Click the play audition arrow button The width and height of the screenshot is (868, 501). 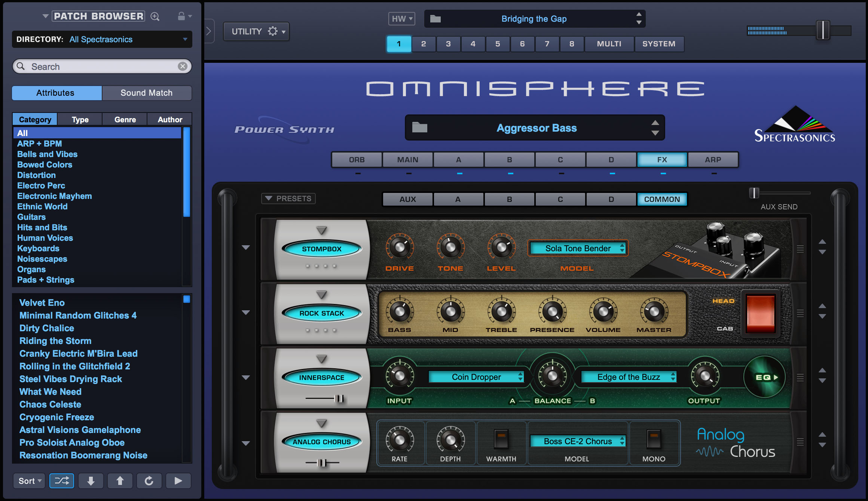[x=178, y=481]
